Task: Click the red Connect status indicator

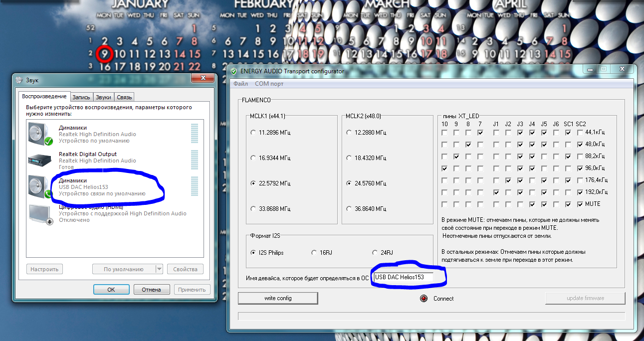Action: point(424,299)
